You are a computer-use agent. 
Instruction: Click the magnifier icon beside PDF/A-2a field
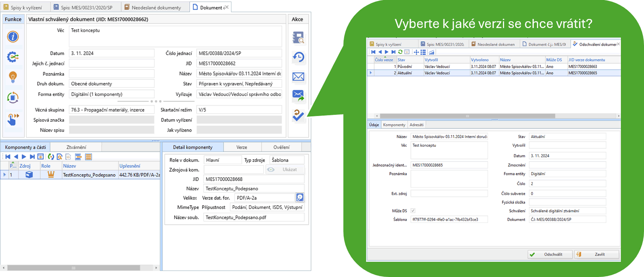click(300, 198)
